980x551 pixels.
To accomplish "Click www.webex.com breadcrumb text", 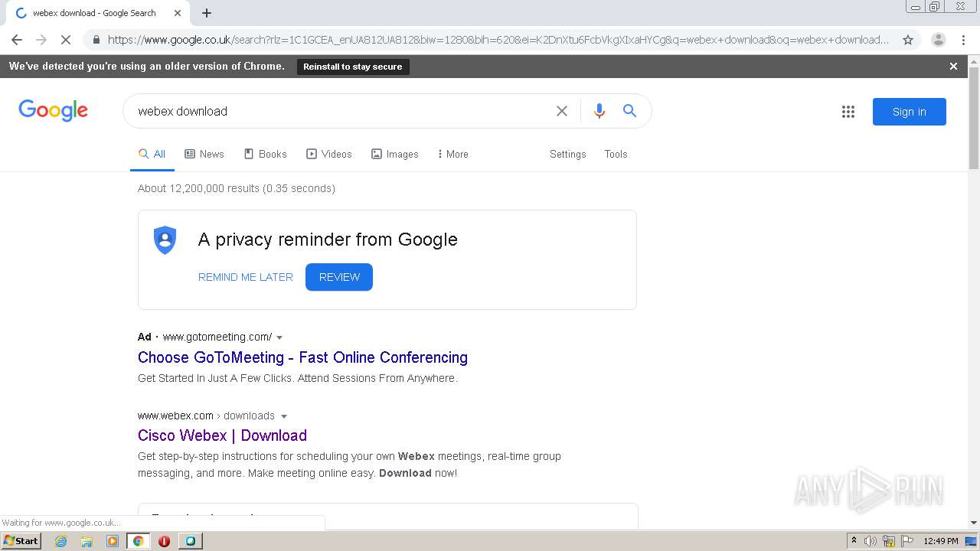I will pyautogui.click(x=175, y=416).
